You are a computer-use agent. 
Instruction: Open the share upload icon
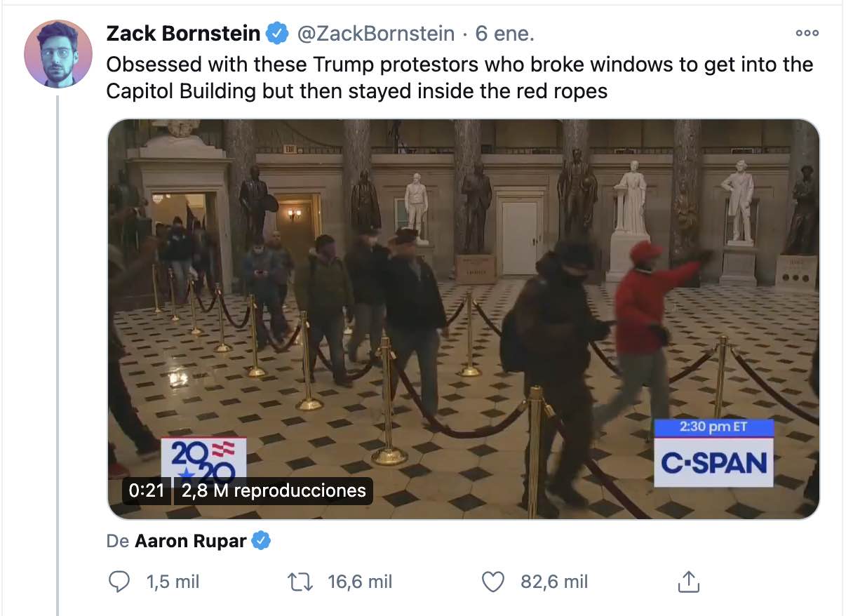click(x=688, y=581)
